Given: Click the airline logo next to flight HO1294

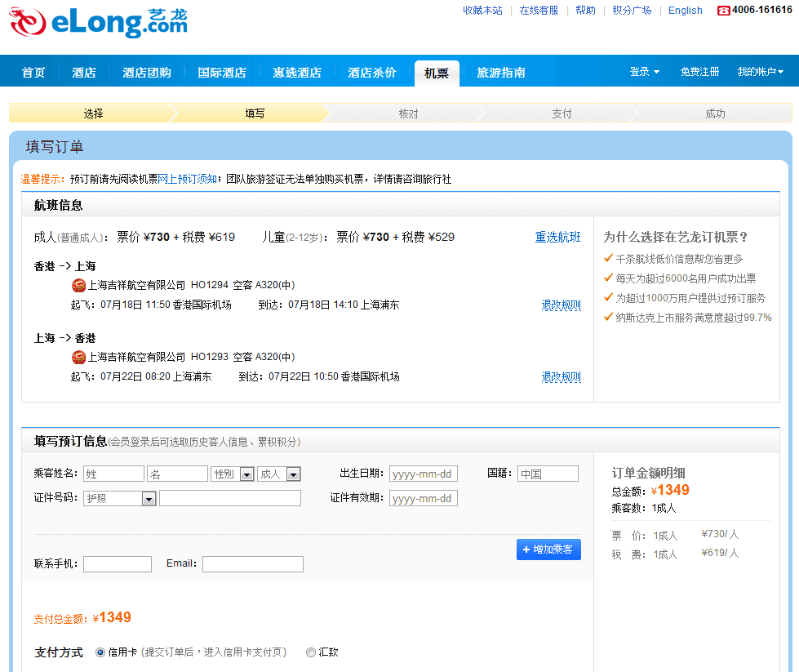Looking at the screenshot, I should point(78,285).
